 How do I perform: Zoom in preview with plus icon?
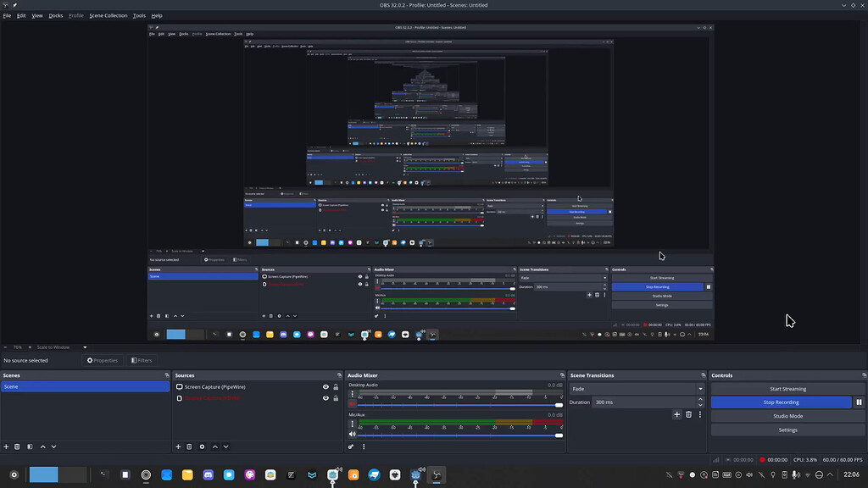30,347
